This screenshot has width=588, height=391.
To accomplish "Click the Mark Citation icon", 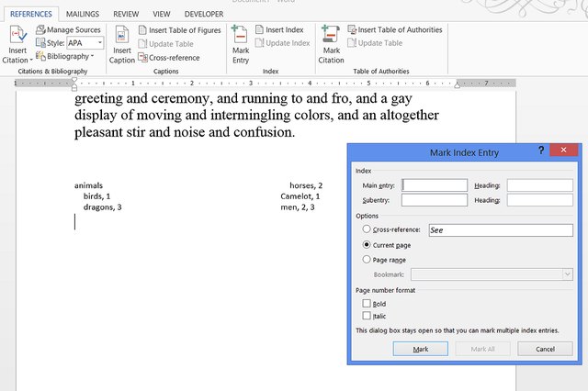I will (x=331, y=34).
